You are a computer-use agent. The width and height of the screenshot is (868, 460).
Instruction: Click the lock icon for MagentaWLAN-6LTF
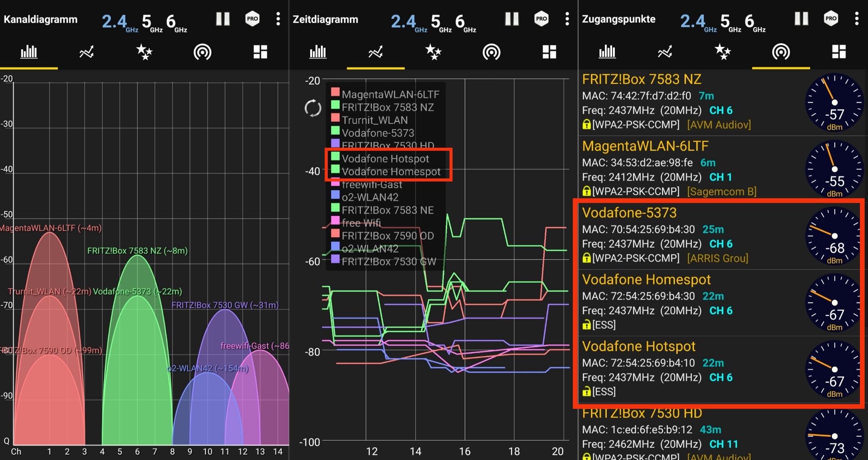pos(586,191)
